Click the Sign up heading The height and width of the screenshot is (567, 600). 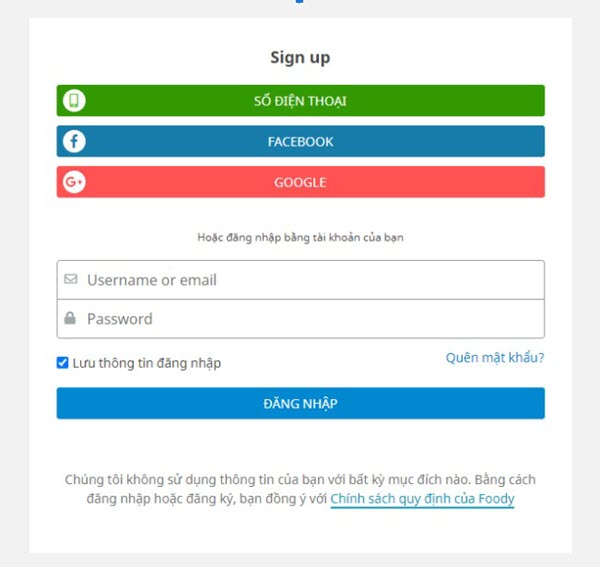[300, 58]
